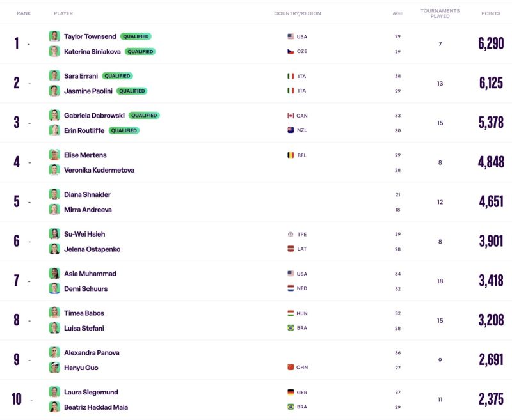Click the Latvian flag beside Jelena Ostapenko

291,249
